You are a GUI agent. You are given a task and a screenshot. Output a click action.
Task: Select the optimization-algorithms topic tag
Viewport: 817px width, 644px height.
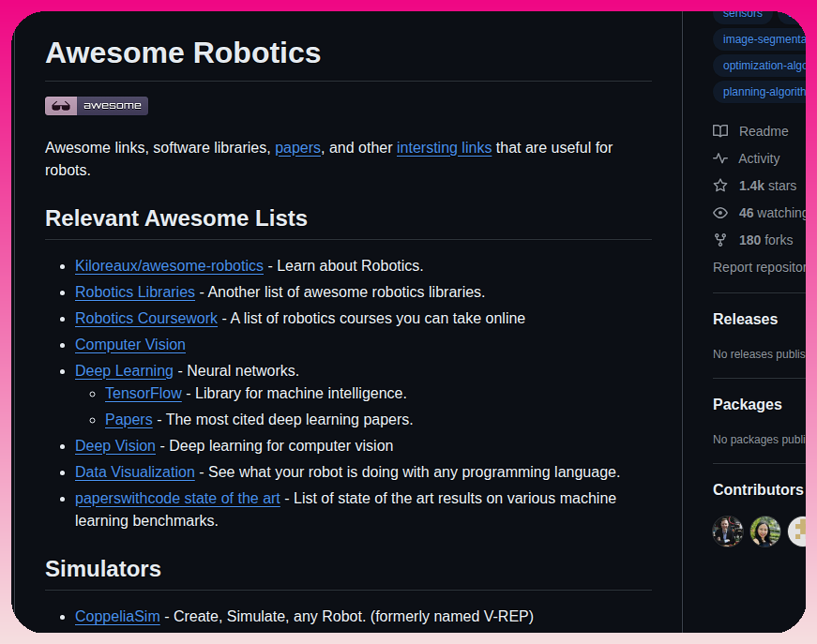pos(760,66)
